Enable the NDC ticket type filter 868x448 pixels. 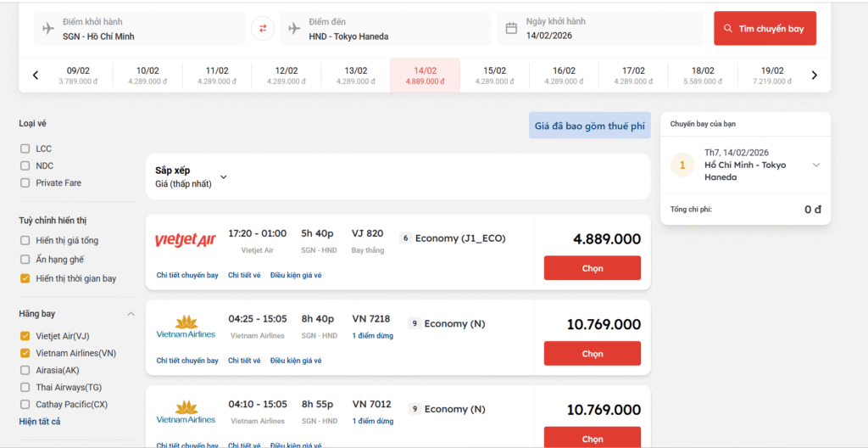(x=25, y=165)
